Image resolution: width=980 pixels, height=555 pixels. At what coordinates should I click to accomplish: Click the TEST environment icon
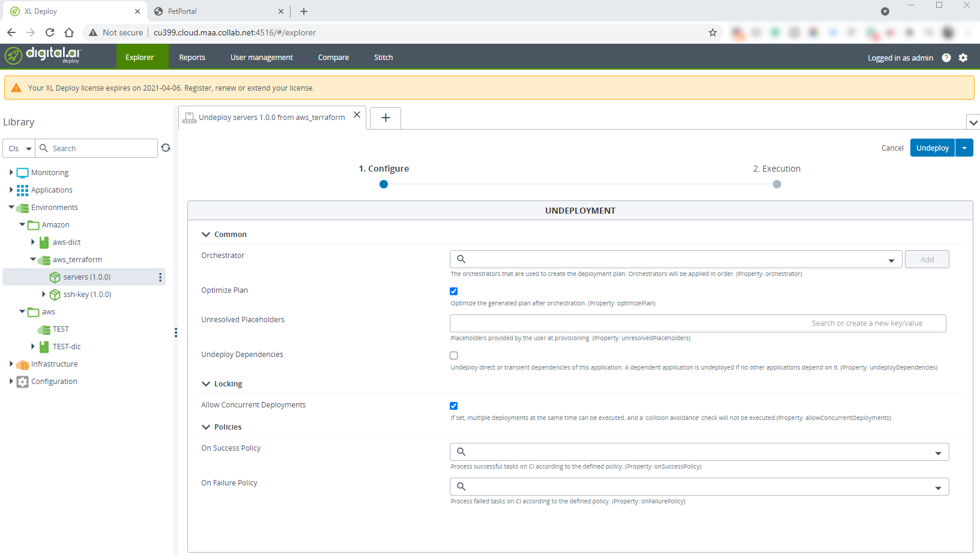[44, 329]
